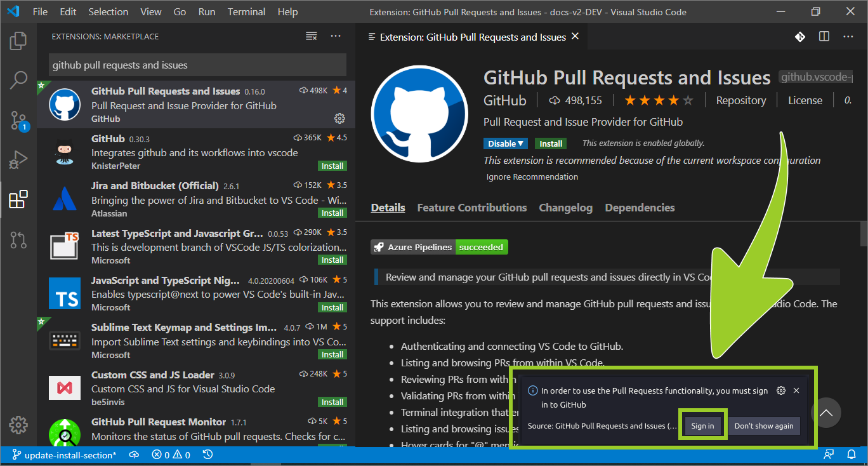Install Sublime Text Keymap and Settings Importer
Image resolution: width=868 pixels, height=466 pixels.
[332, 354]
